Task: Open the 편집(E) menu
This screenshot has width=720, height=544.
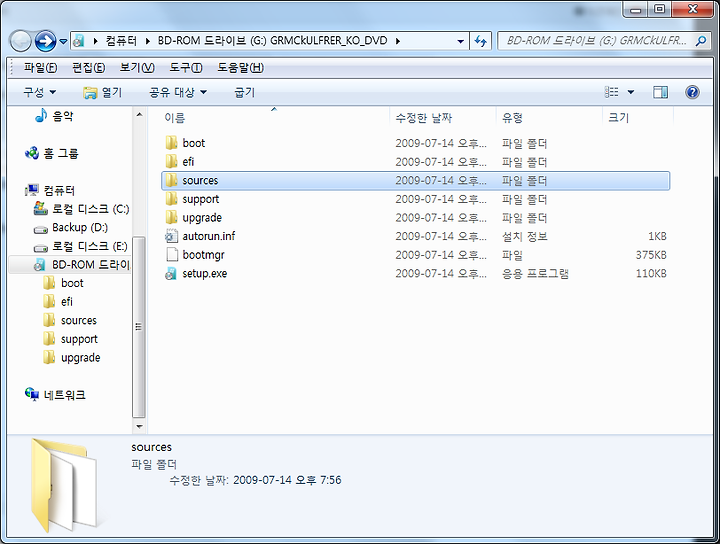Action: point(88,68)
